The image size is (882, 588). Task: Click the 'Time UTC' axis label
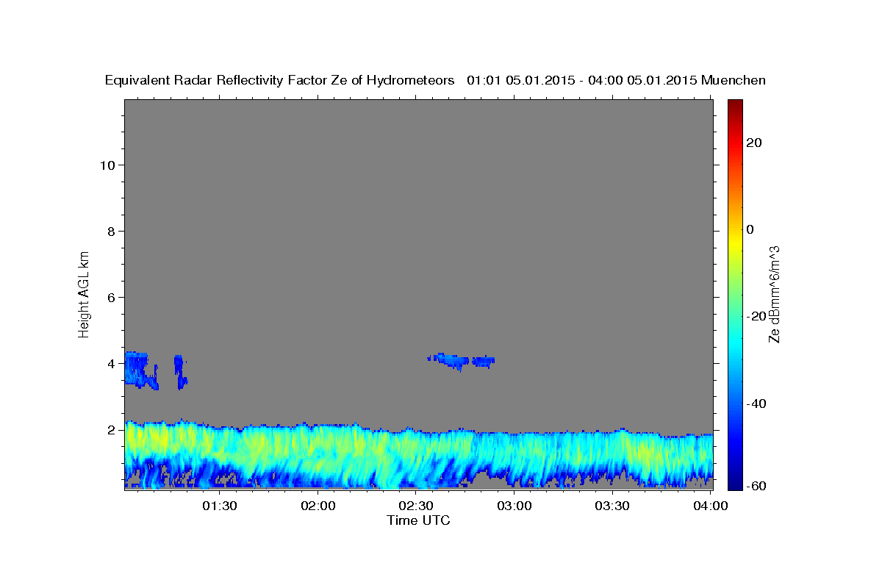418,520
